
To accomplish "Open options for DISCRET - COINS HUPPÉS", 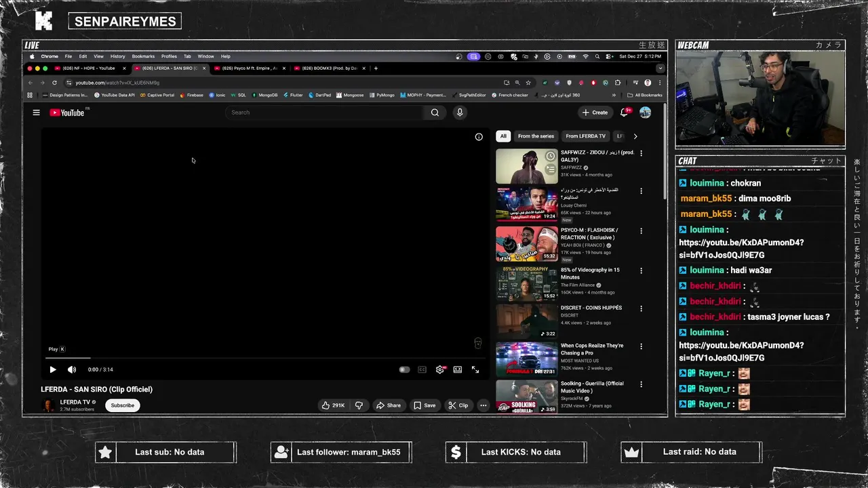I will [x=641, y=308].
